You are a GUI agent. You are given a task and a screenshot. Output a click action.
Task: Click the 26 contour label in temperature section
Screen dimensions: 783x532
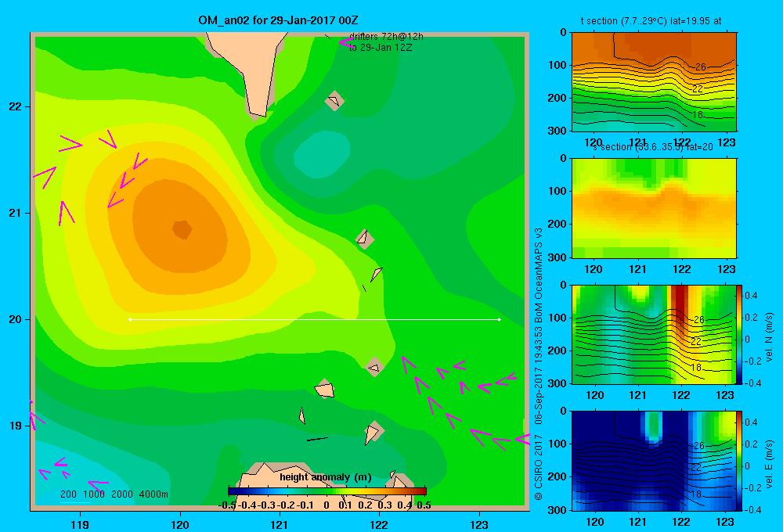click(700, 66)
